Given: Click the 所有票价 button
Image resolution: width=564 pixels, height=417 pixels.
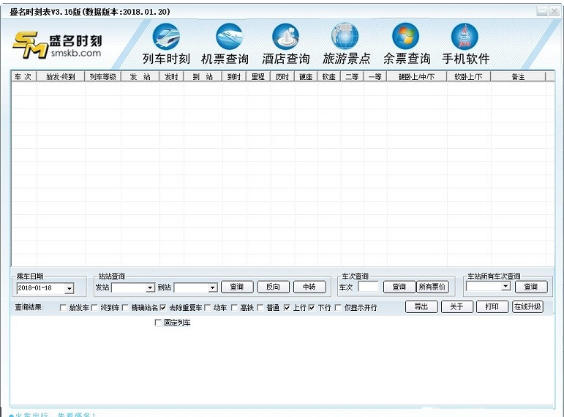Looking at the screenshot, I should coord(432,287).
